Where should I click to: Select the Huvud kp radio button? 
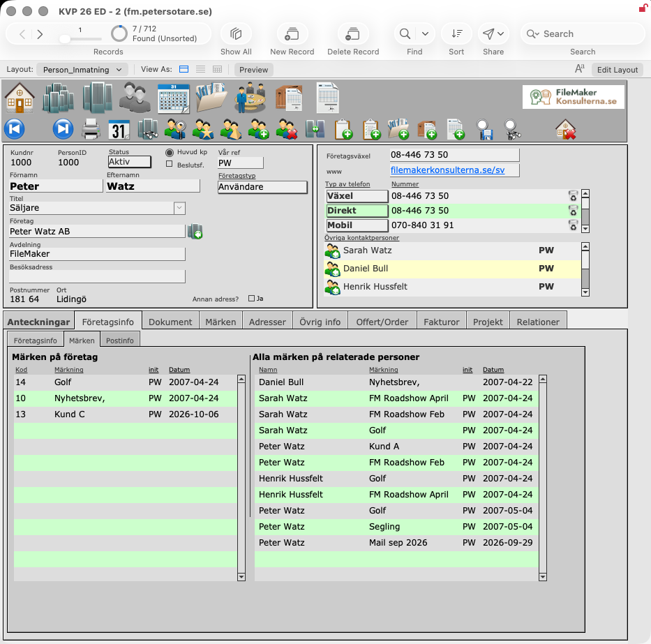[x=170, y=152]
